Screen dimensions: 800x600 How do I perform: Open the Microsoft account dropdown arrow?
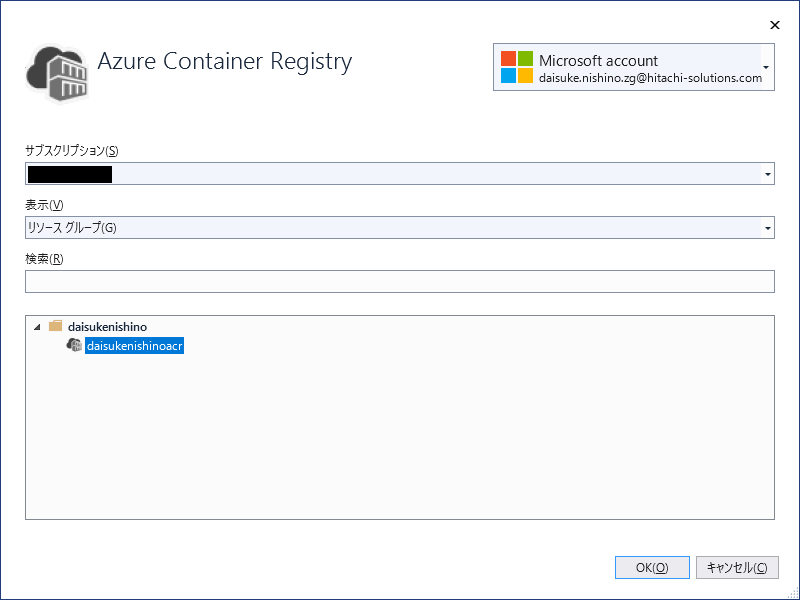point(766,68)
